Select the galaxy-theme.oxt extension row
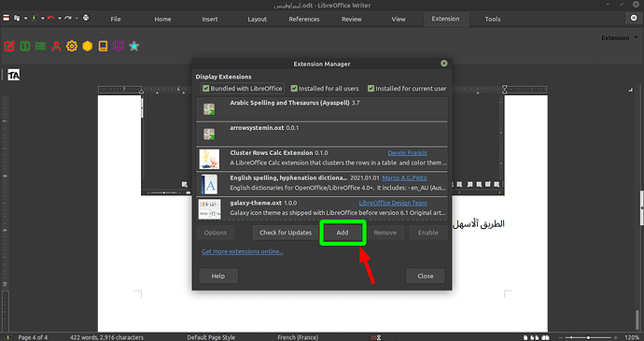The height and width of the screenshot is (341, 644). (x=322, y=209)
